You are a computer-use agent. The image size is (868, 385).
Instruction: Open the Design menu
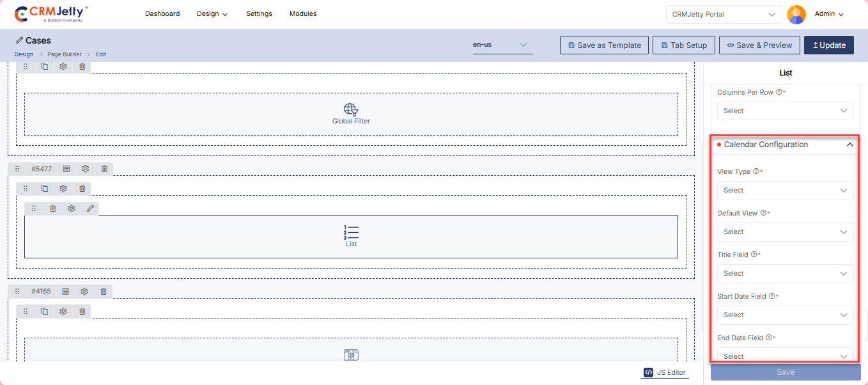point(212,14)
